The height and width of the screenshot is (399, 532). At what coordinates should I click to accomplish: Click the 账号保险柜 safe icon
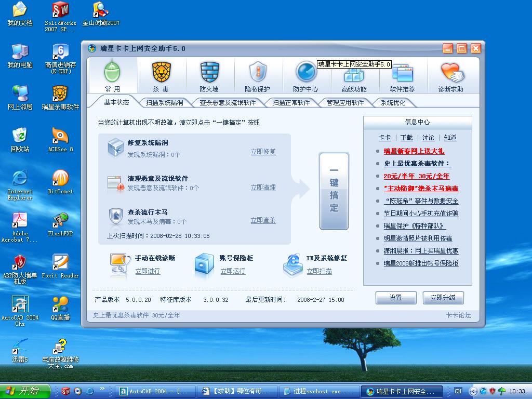(x=204, y=264)
